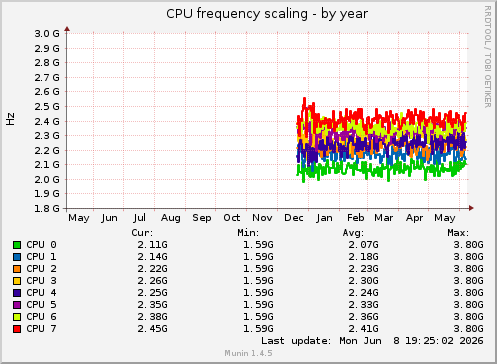
Task: Click CPU 6 average value '2.36G'
Action: (364, 317)
